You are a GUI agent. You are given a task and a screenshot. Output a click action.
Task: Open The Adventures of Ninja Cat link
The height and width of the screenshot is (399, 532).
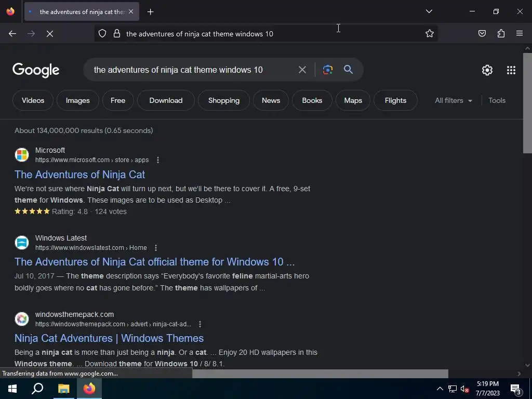(x=79, y=175)
